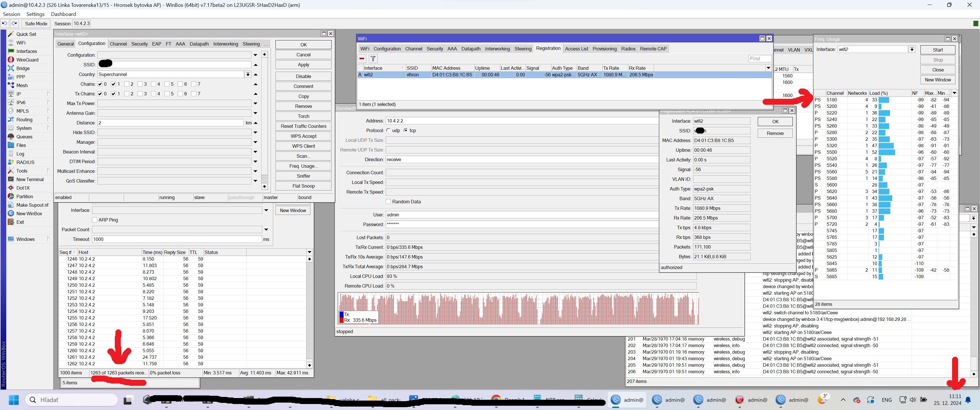Click the minus icon above the Registration table
The height and width of the screenshot is (410, 980).
(x=362, y=59)
